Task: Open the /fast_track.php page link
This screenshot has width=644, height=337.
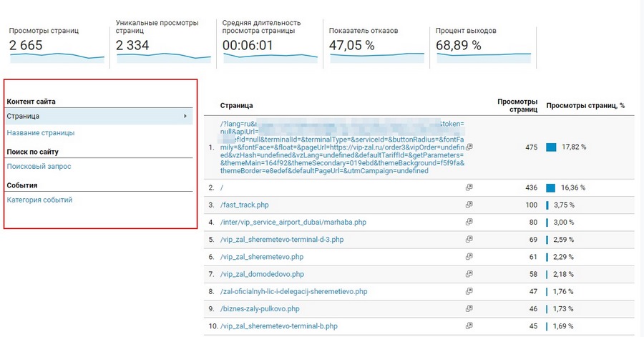Action: pos(245,205)
